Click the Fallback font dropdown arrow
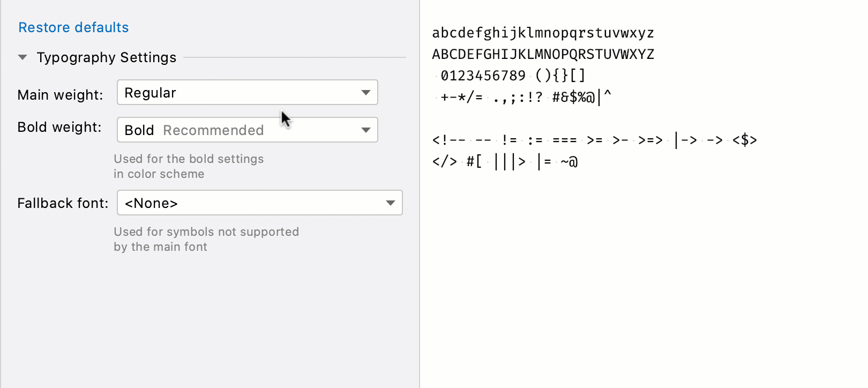This screenshot has width=868, height=388. pyautogui.click(x=391, y=203)
